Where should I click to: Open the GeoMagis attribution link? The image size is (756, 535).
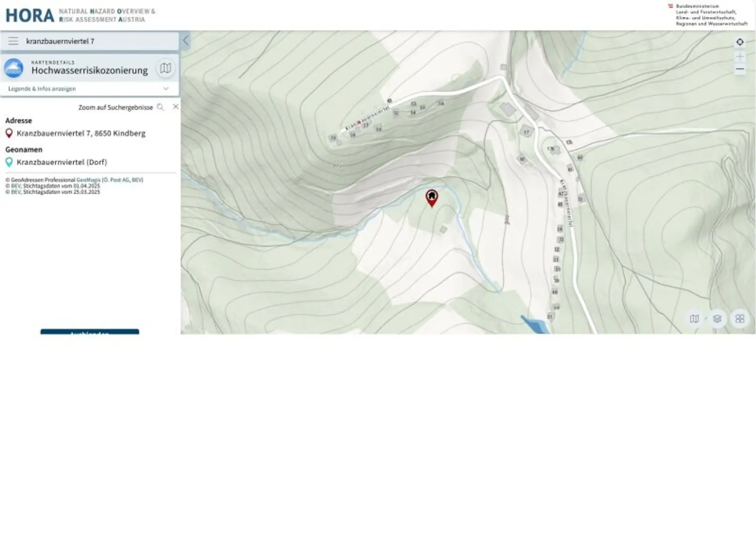coord(88,180)
